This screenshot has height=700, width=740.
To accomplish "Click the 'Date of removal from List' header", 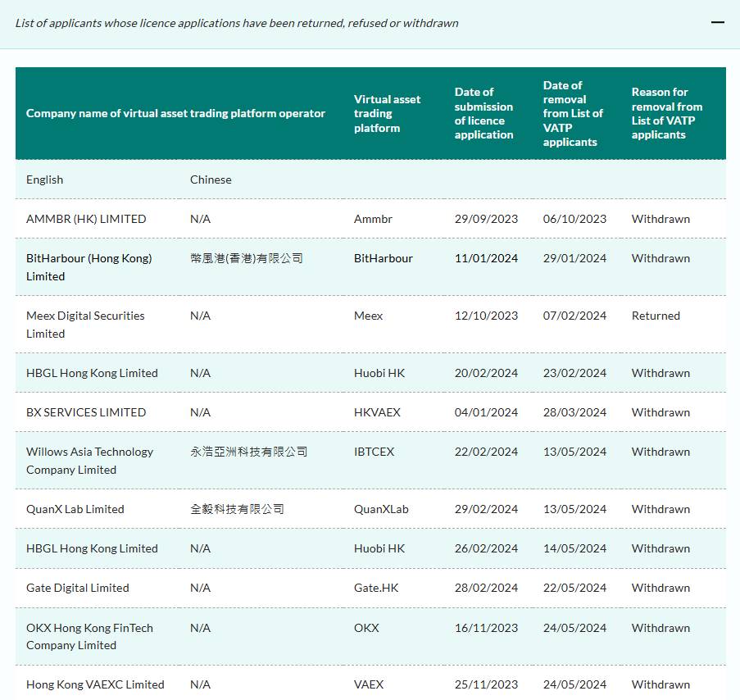I will click(x=573, y=113).
